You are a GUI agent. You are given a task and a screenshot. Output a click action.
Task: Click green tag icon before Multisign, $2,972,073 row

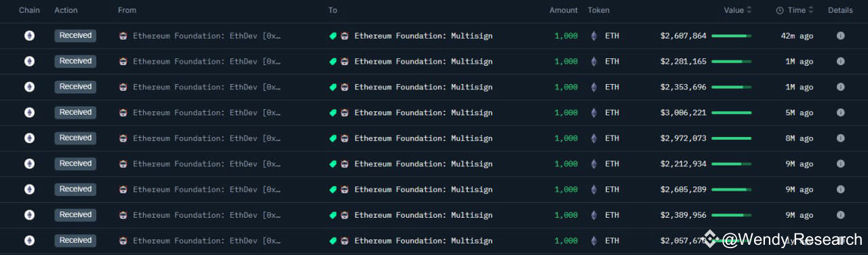point(333,138)
